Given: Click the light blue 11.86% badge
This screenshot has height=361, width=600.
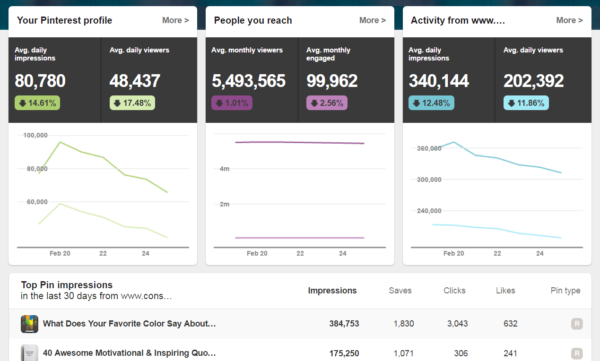Looking at the screenshot, I should (526, 103).
